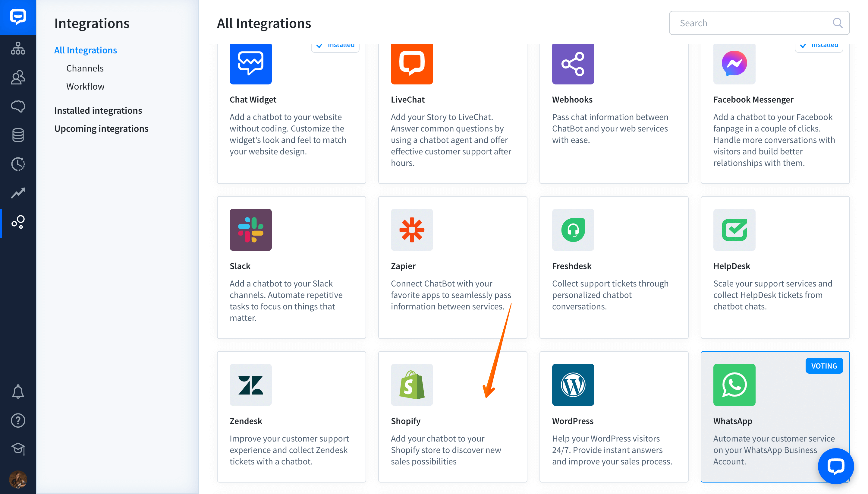Select the Integrations bubbles sidebar icon
Screen dimensions: 868x494
pyautogui.click(x=18, y=222)
